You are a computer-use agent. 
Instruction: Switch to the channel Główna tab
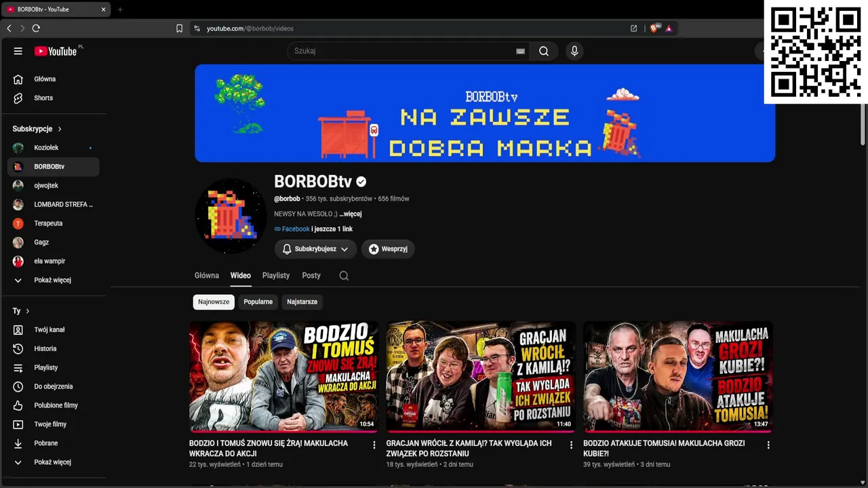point(207,276)
